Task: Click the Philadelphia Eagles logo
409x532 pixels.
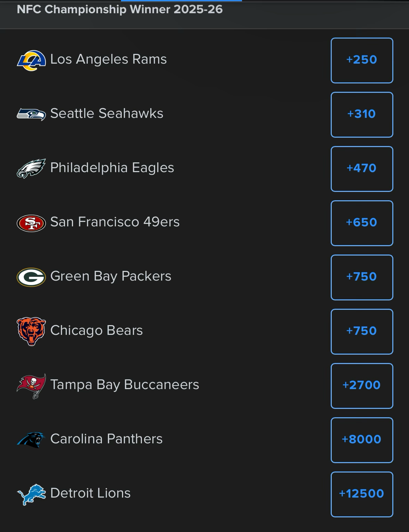Action: coord(31,168)
